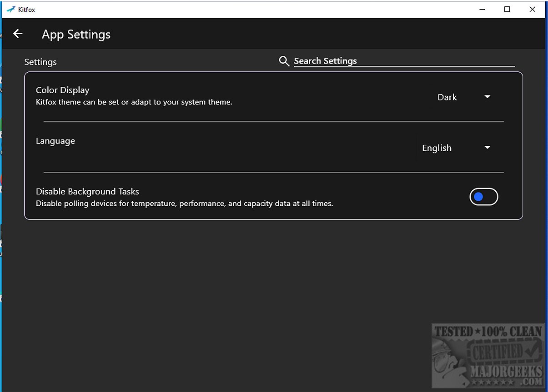Screen dimensions: 548x392
Task: Close the Kitfox window
Action: (532, 9)
